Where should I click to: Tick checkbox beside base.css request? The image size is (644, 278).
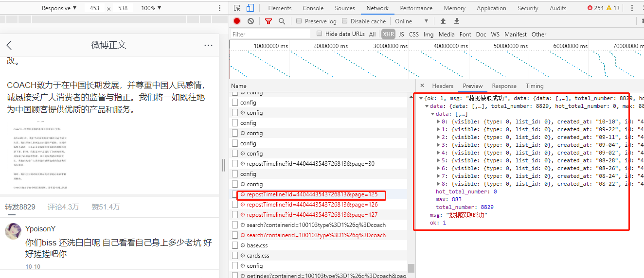235,245
